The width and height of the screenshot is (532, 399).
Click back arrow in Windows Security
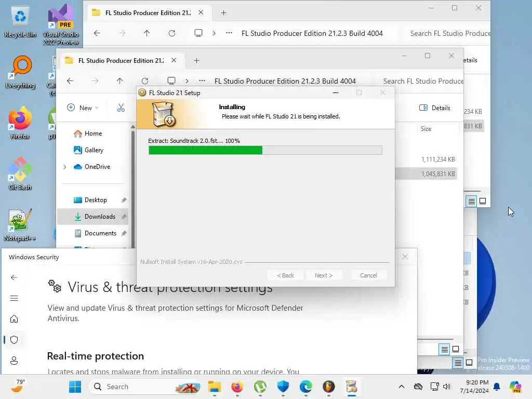(x=14, y=277)
